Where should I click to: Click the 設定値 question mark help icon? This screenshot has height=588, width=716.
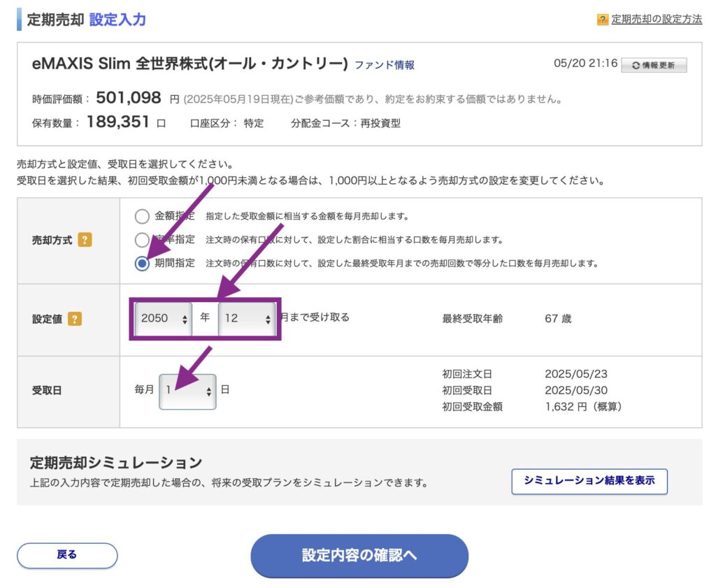pos(75,319)
